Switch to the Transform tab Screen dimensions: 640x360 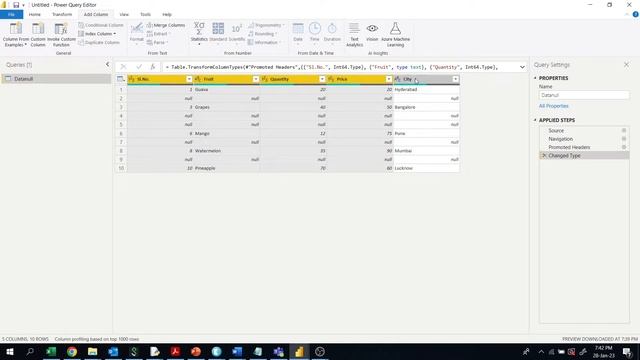[x=62, y=14]
